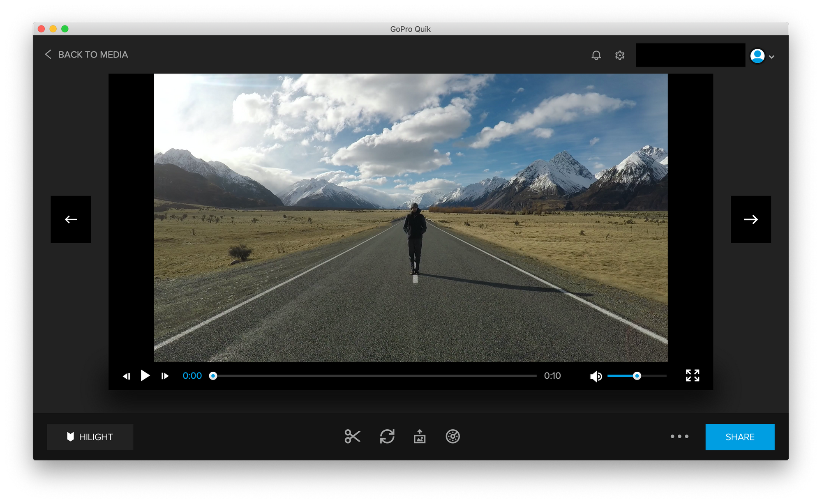Click the green zoom window button
This screenshot has width=822, height=504.
click(x=65, y=29)
